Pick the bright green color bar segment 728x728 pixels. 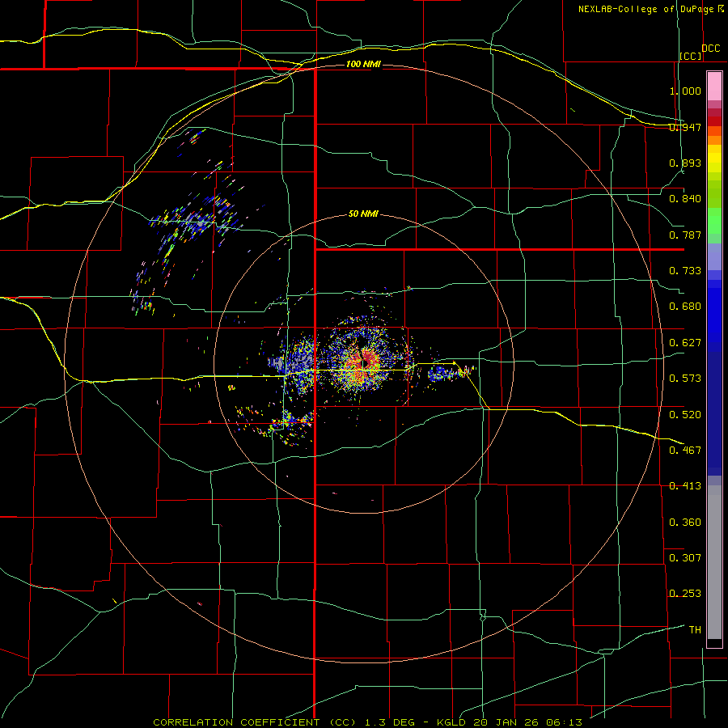click(714, 221)
